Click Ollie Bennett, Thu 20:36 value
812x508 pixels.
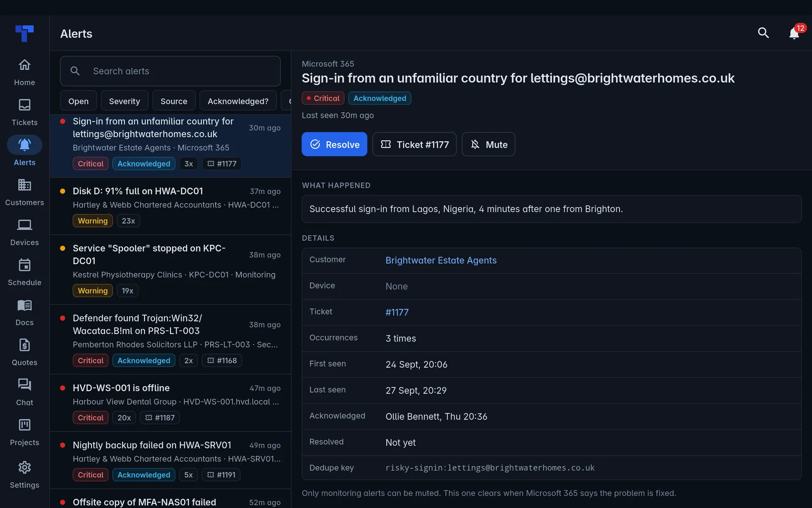pos(436,417)
